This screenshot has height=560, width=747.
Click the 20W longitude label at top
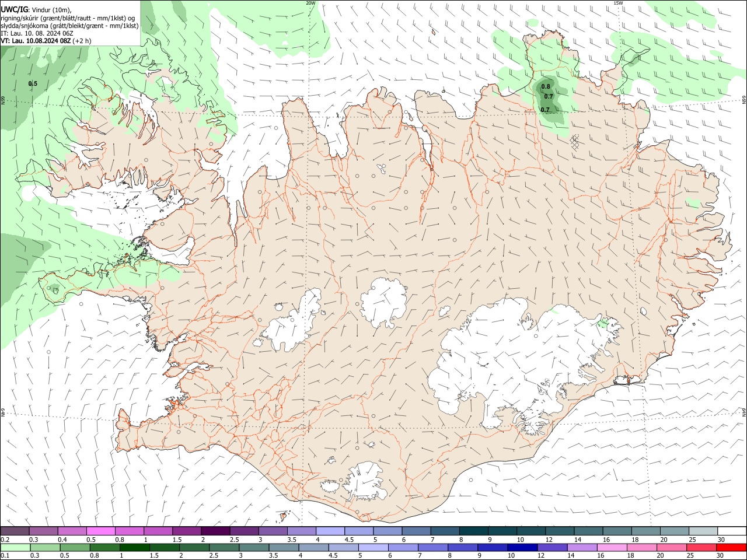[x=310, y=3]
